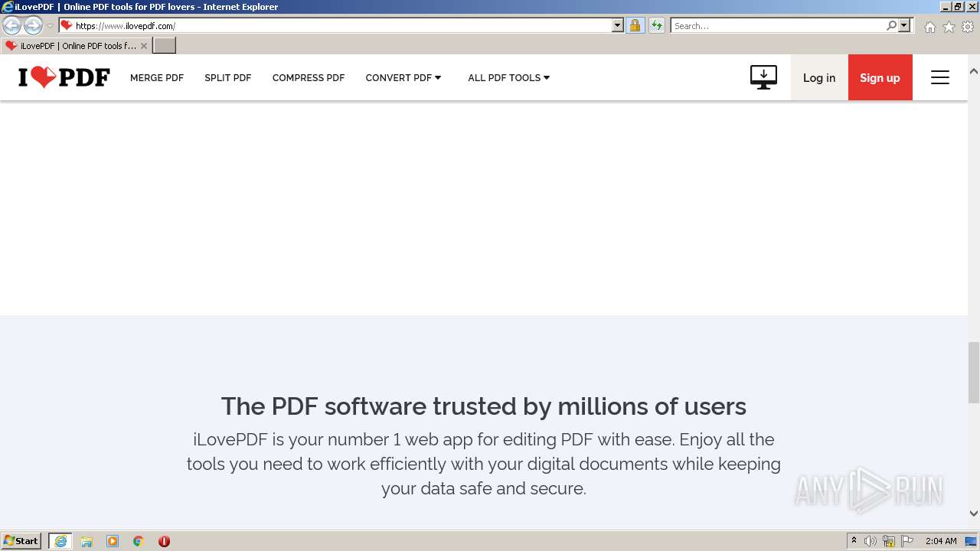Go back with the IE back arrow
Viewport: 980px width, 551px height.
click(12, 25)
